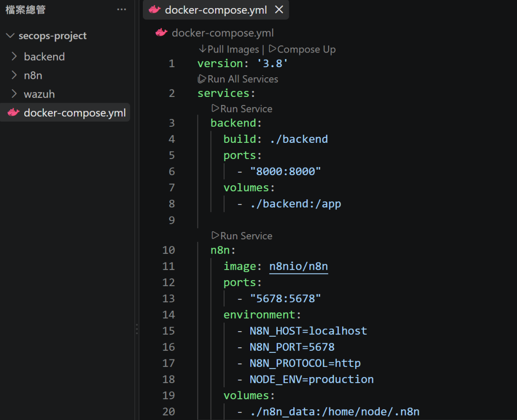Click N8N_PROTOCOL=http entry
This screenshot has height=420, width=517.
305,363
